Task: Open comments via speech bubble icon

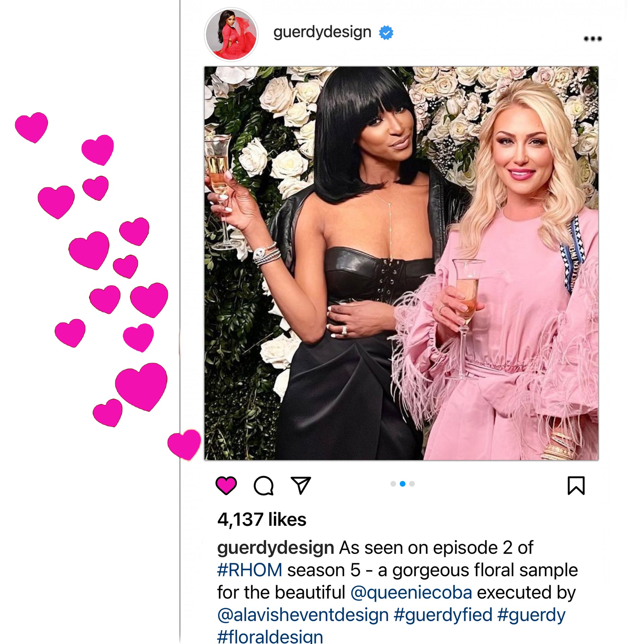Action: click(x=264, y=485)
